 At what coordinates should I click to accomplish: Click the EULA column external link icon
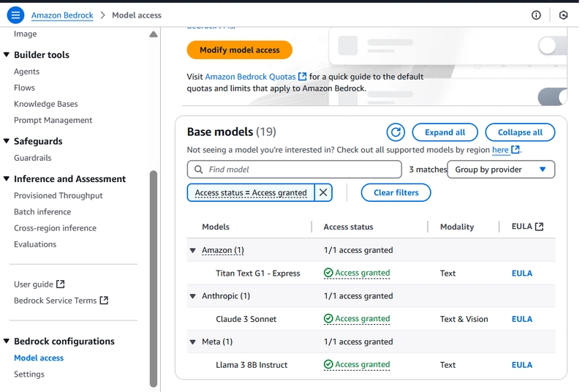[x=539, y=227]
